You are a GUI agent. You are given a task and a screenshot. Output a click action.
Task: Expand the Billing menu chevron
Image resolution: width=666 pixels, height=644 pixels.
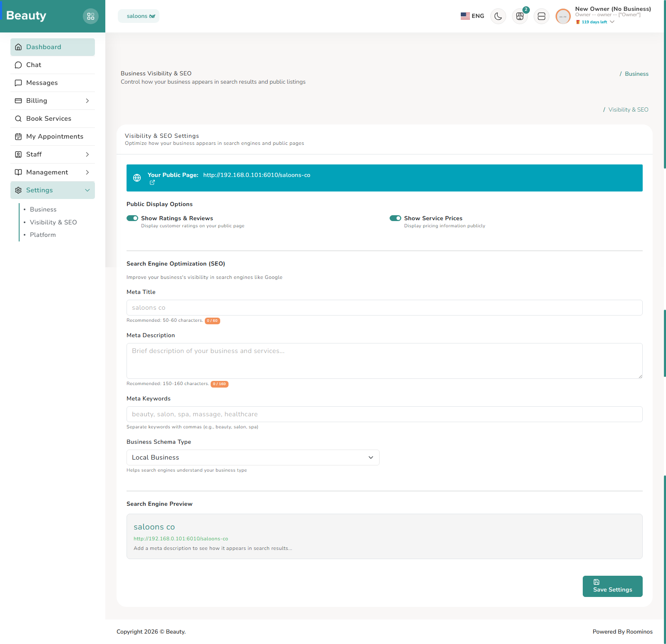(x=87, y=101)
